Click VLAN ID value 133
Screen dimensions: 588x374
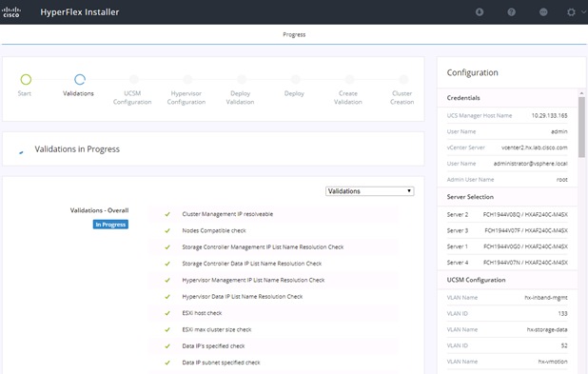click(562, 314)
